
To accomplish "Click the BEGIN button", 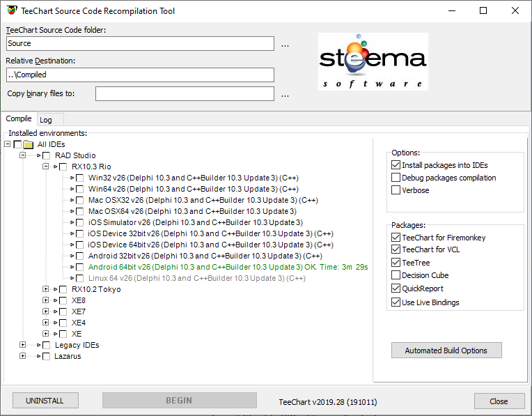I will 180,401.
